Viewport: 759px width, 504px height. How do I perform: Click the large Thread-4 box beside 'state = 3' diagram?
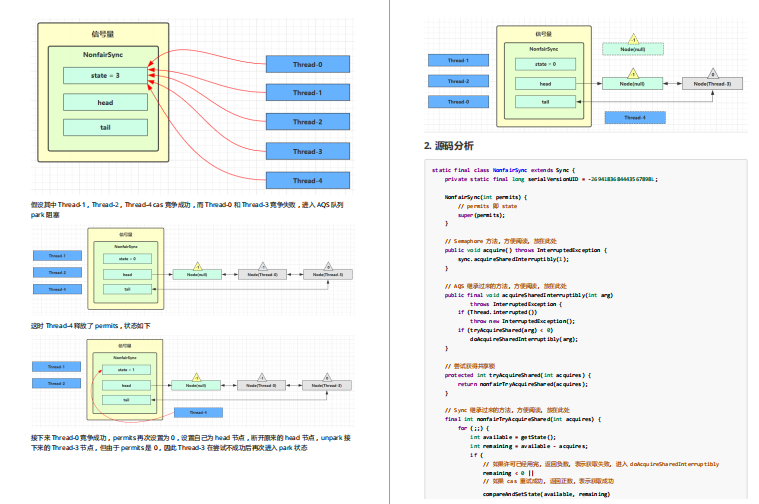308,181
